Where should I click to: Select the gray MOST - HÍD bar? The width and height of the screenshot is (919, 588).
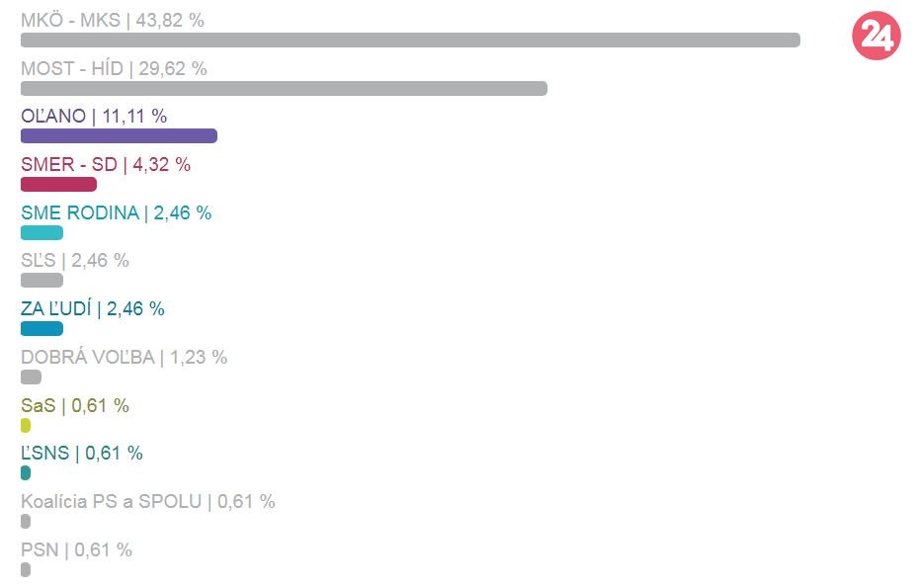tap(284, 88)
